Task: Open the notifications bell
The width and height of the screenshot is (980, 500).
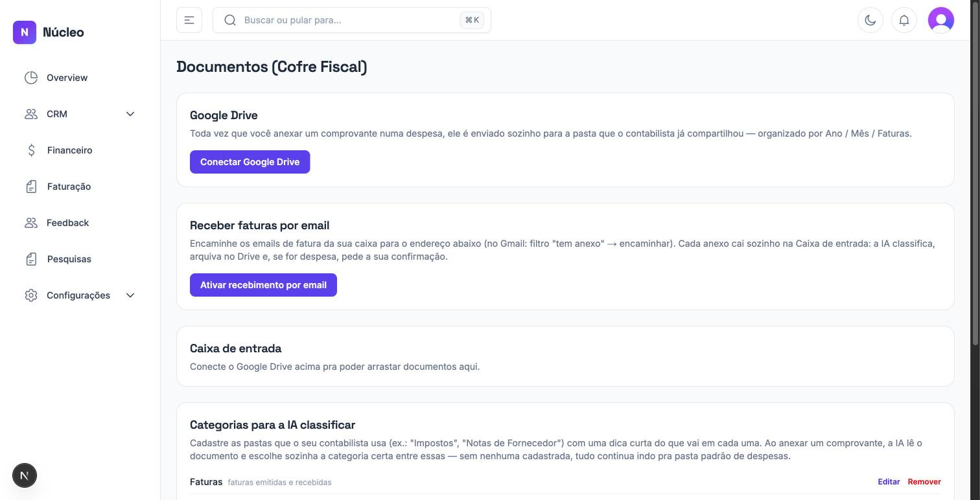Action: [x=904, y=20]
